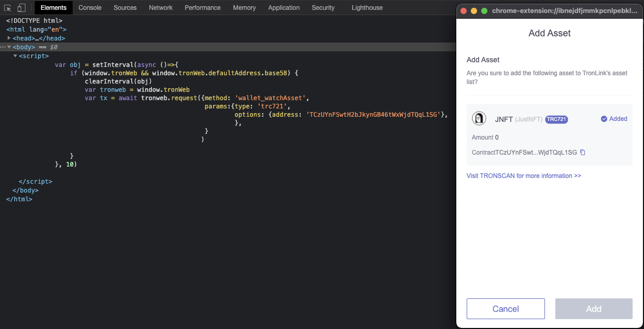Collapse the script element node
The width and height of the screenshot is (644, 329).
[15, 56]
